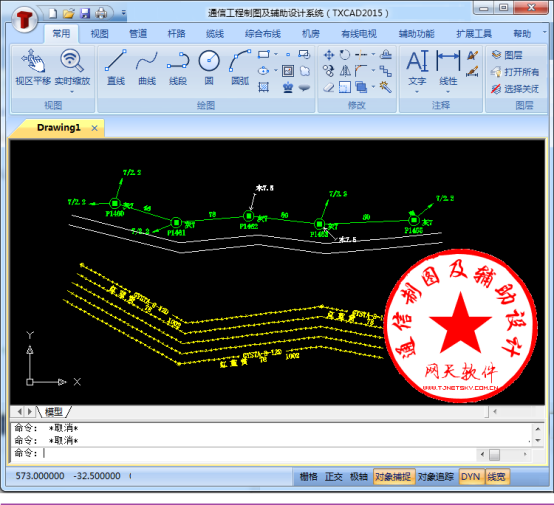This screenshot has width=554, height=505.
Task: Select the fillet corner tool
Action: [x=361, y=71]
